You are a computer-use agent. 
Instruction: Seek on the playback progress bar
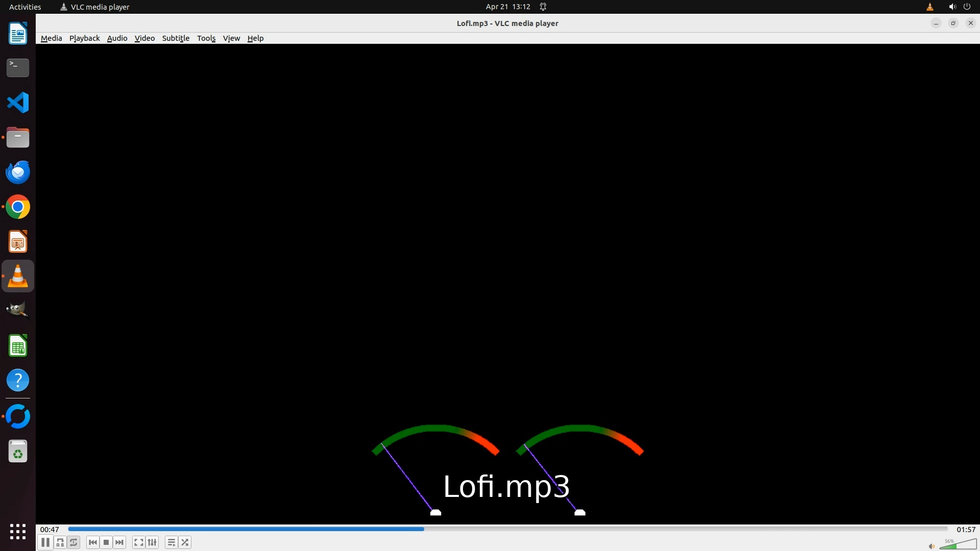(507, 529)
